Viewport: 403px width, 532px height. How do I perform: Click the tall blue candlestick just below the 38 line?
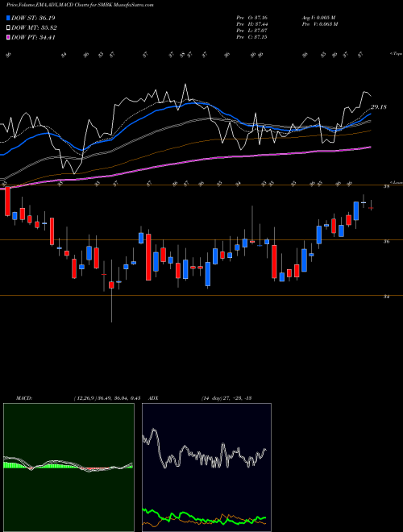tap(355, 211)
